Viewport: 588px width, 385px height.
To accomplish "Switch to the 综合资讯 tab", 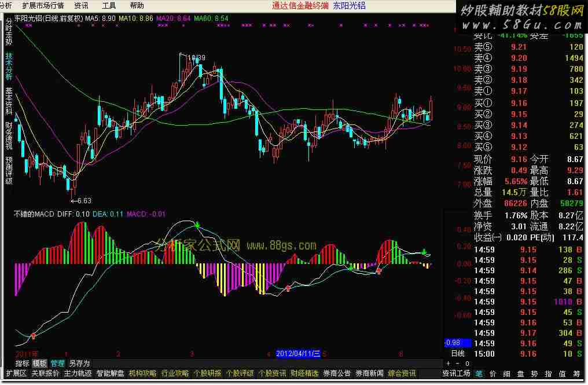I will click(402, 373).
